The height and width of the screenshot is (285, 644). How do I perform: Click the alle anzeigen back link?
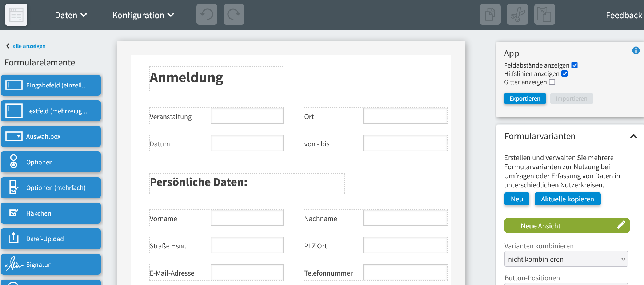click(26, 46)
